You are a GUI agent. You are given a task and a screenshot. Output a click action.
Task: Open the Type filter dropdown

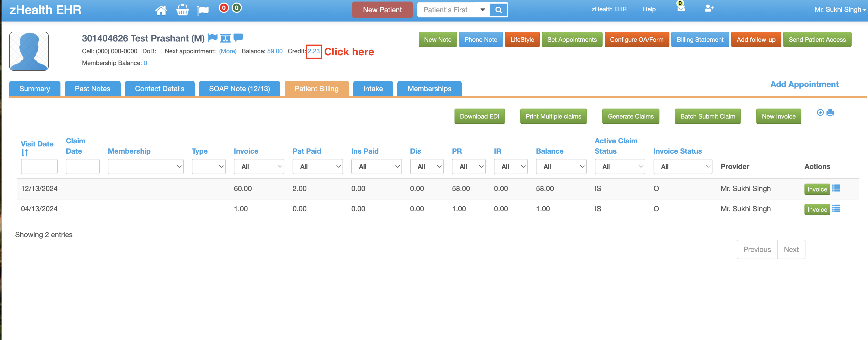[x=209, y=166]
